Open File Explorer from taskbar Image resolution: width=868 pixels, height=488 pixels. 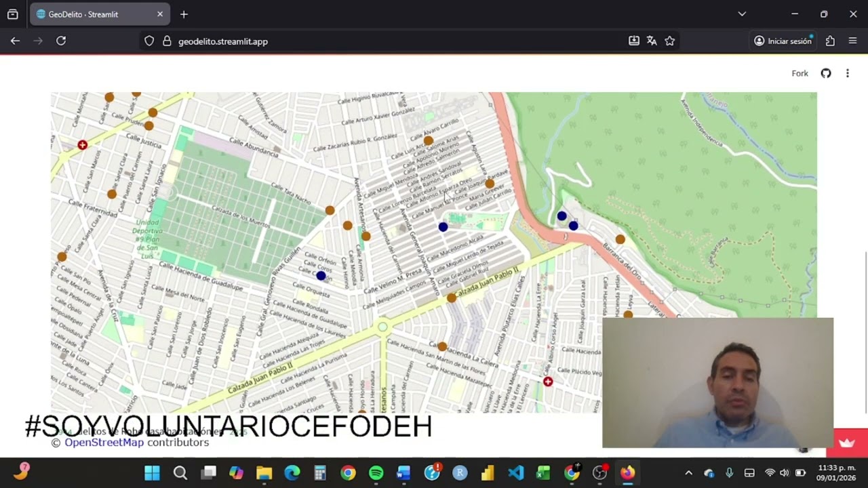[264, 472]
